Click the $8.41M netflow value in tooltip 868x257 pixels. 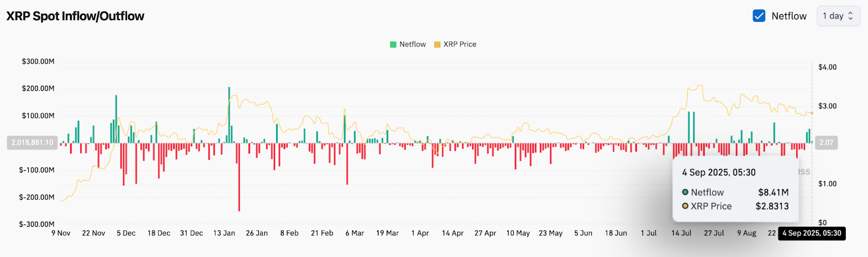click(773, 192)
